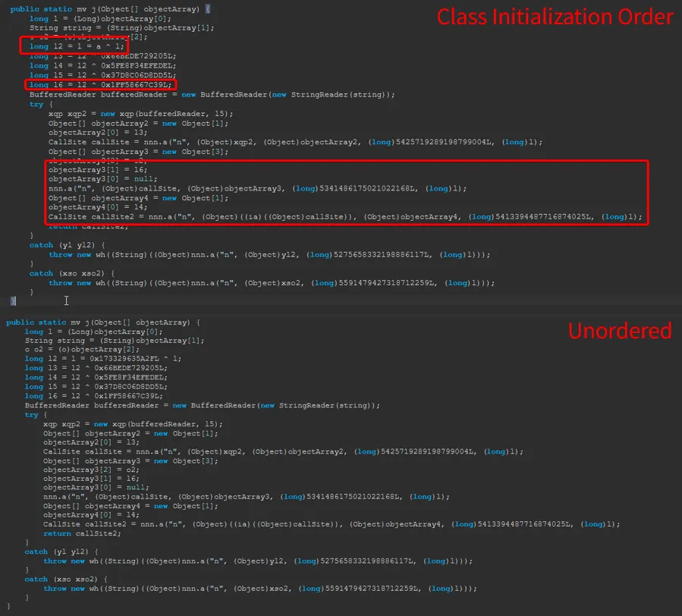Viewport: 682px width, 616px height.
Task: Click "try {" in Class Initialization Order listing
Action: (x=41, y=105)
